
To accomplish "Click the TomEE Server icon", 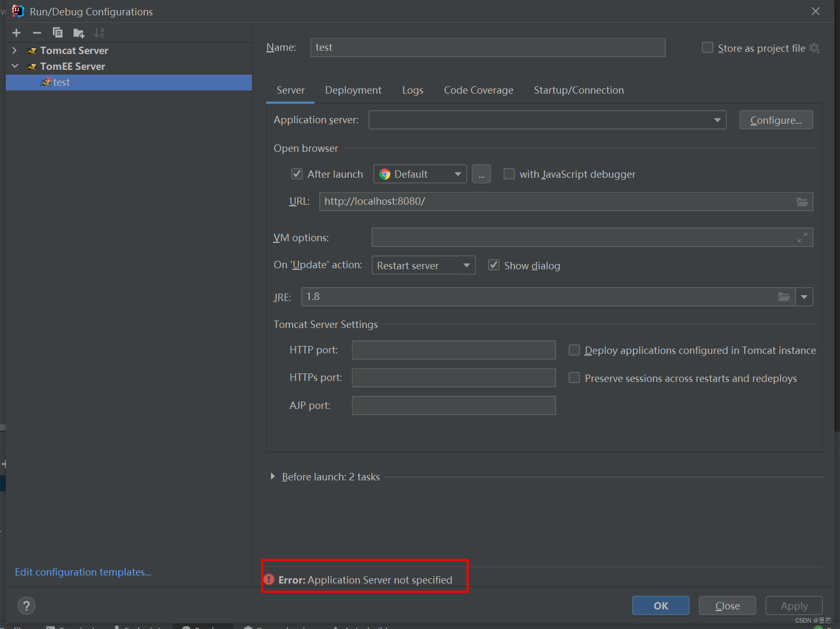I will 32,67.
